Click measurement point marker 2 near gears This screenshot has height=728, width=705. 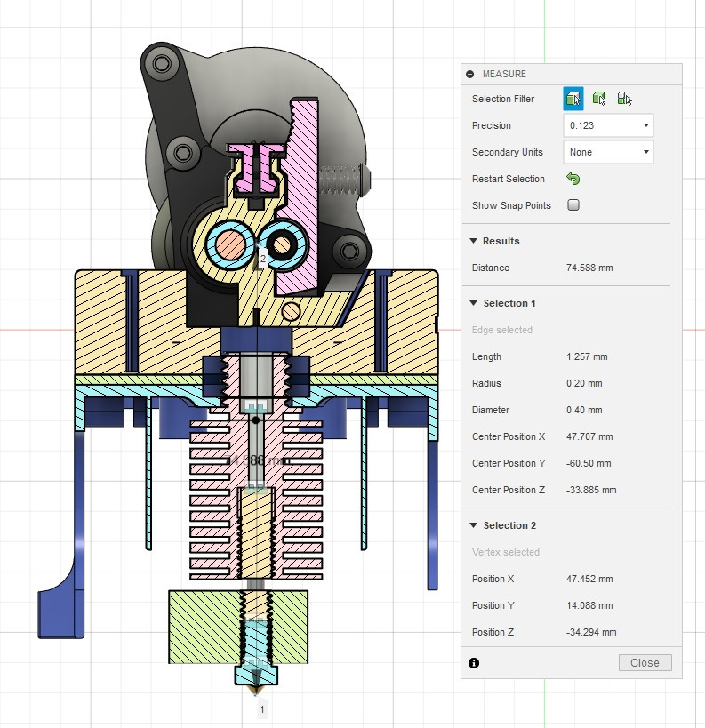[x=262, y=259]
